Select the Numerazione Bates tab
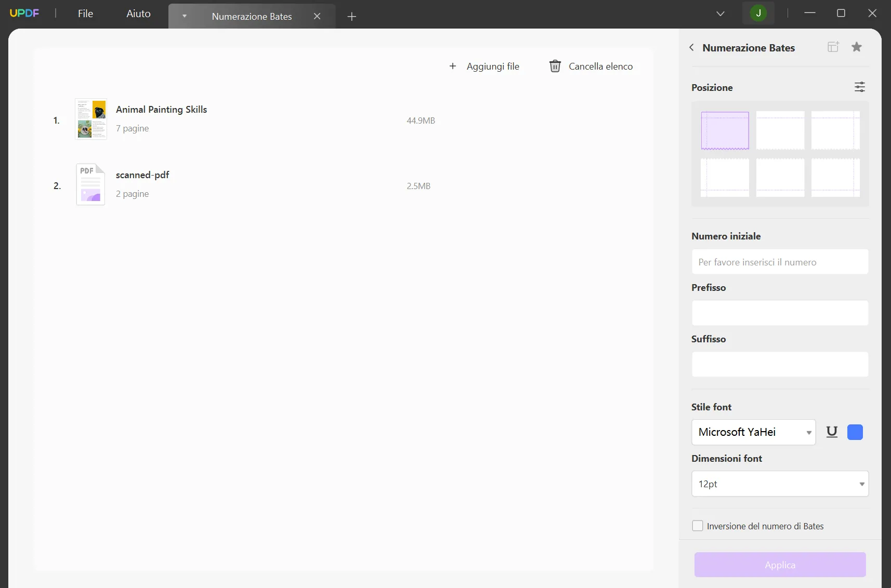The image size is (891, 588). [x=252, y=17]
